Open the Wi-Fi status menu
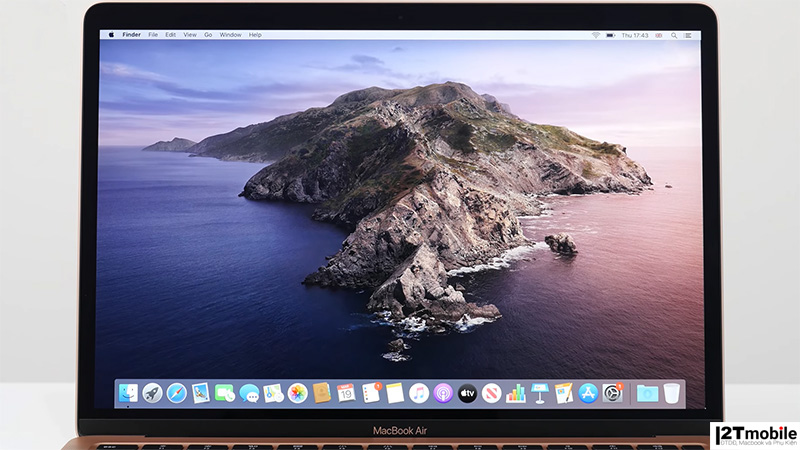The width and height of the screenshot is (800, 450). click(596, 35)
